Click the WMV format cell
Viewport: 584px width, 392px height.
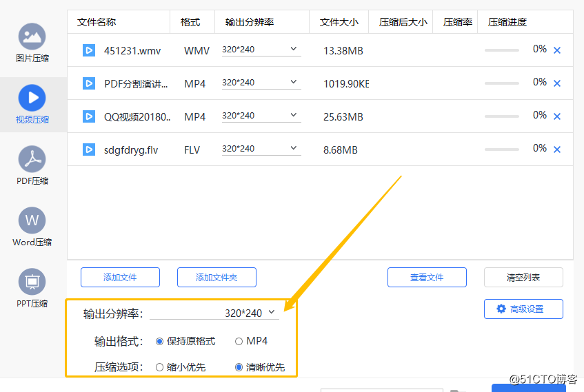point(197,50)
